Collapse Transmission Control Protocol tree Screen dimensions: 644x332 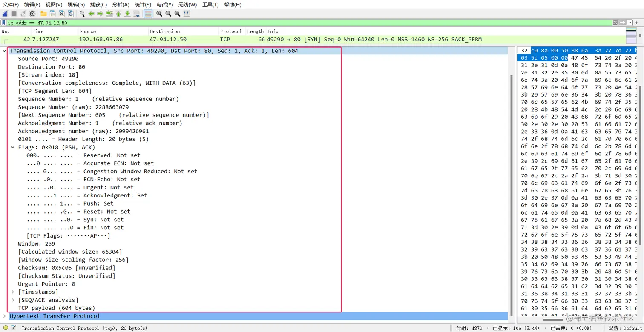pyautogui.click(x=4, y=51)
